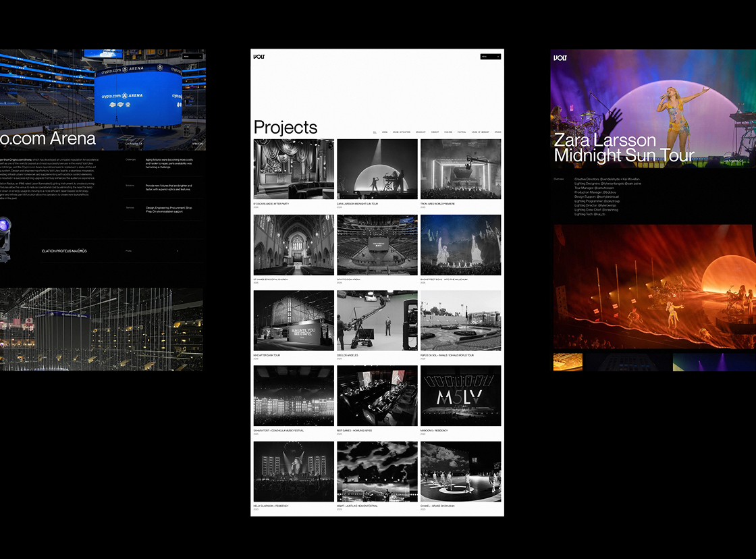This screenshot has width=756, height=559.
Task: Select the Concert project filter
Action: (x=435, y=132)
